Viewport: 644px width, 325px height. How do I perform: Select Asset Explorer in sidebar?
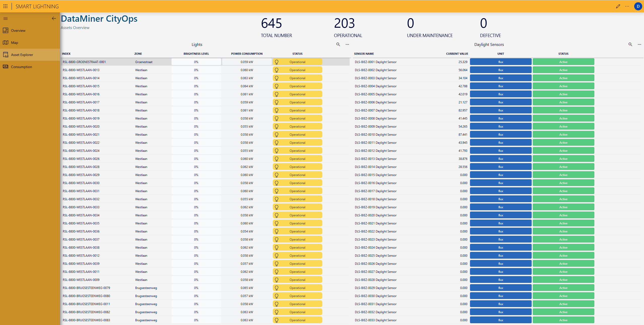pyautogui.click(x=22, y=55)
